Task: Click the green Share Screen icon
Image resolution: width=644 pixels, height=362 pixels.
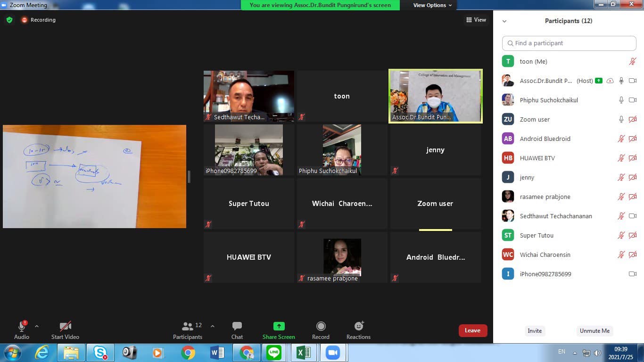Action: point(279,326)
